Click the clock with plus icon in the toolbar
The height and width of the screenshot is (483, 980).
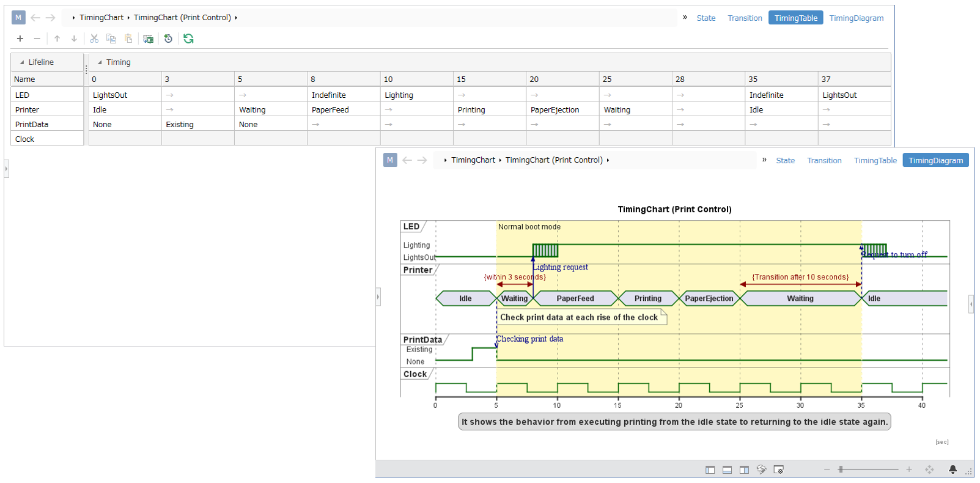[x=169, y=39]
